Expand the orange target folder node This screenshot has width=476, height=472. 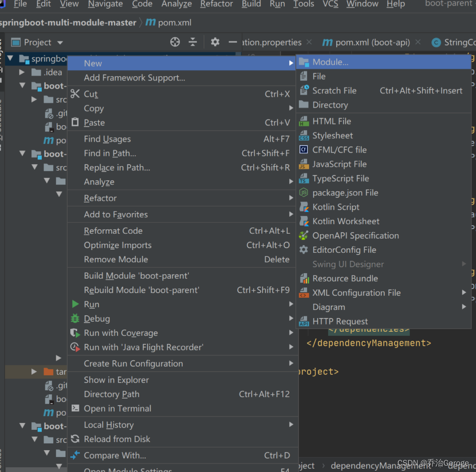click(x=34, y=372)
